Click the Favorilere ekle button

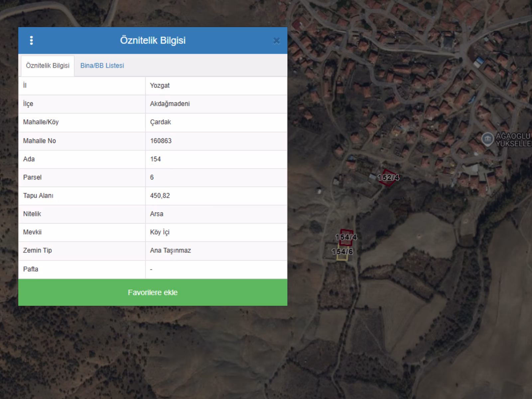(153, 292)
